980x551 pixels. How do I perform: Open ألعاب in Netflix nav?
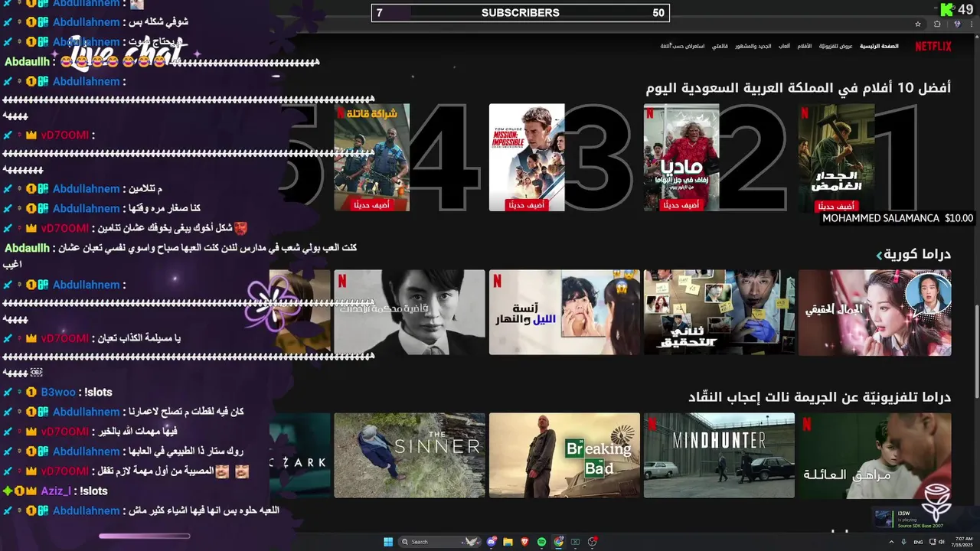coord(785,46)
